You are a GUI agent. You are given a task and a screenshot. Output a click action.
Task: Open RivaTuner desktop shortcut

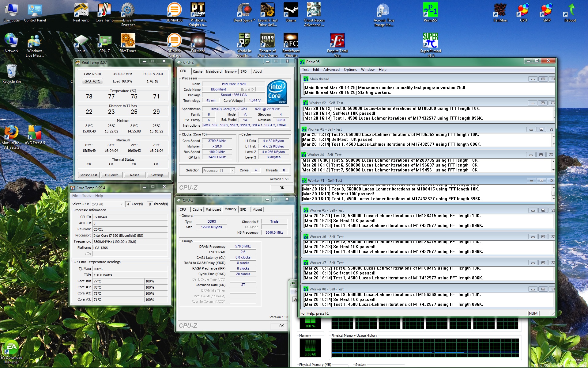(x=128, y=43)
